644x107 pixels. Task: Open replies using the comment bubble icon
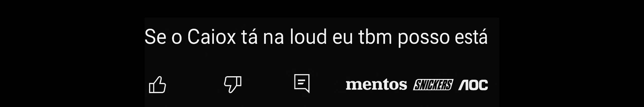coord(302,84)
